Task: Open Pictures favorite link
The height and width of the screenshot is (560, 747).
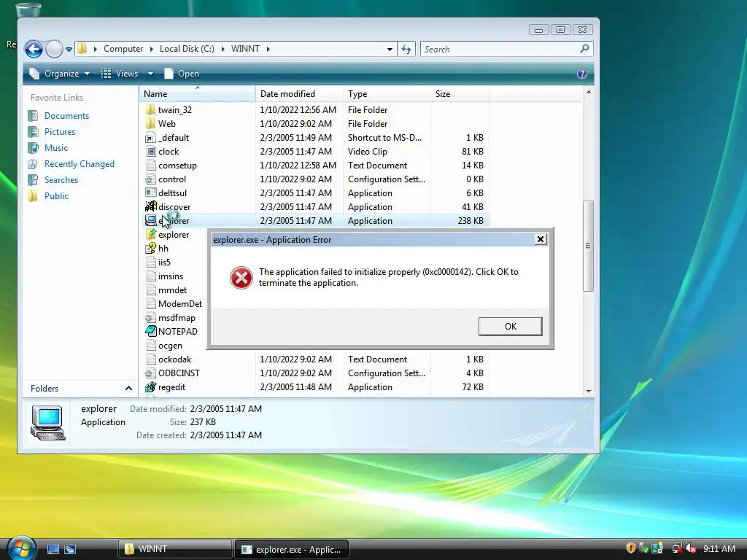Action: [60, 132]
